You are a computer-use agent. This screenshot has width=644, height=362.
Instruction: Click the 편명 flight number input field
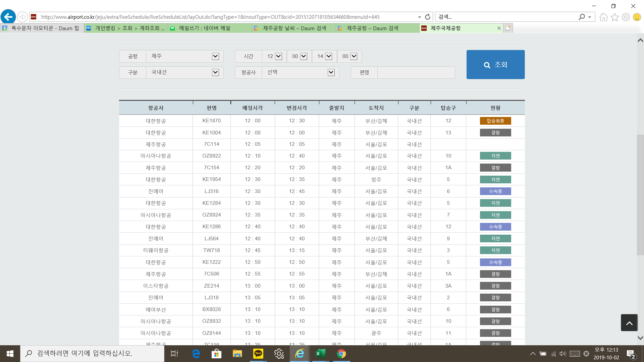click(416, 72)
